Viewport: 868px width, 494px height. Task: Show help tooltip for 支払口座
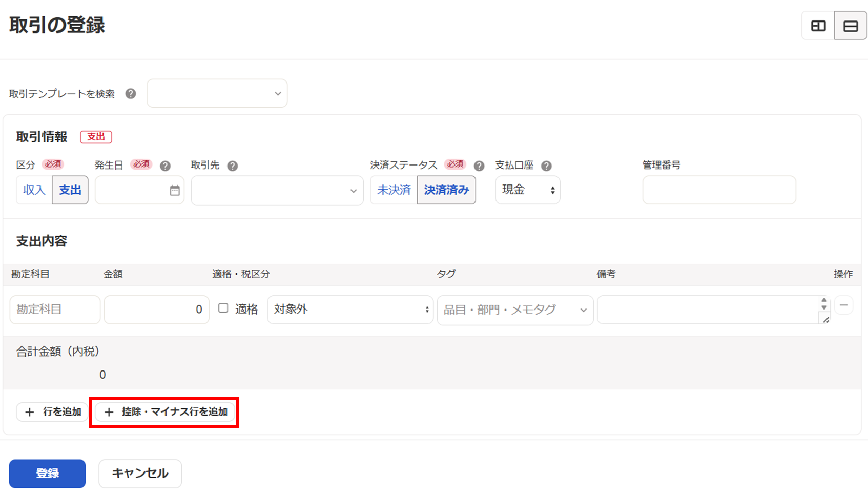547,166
